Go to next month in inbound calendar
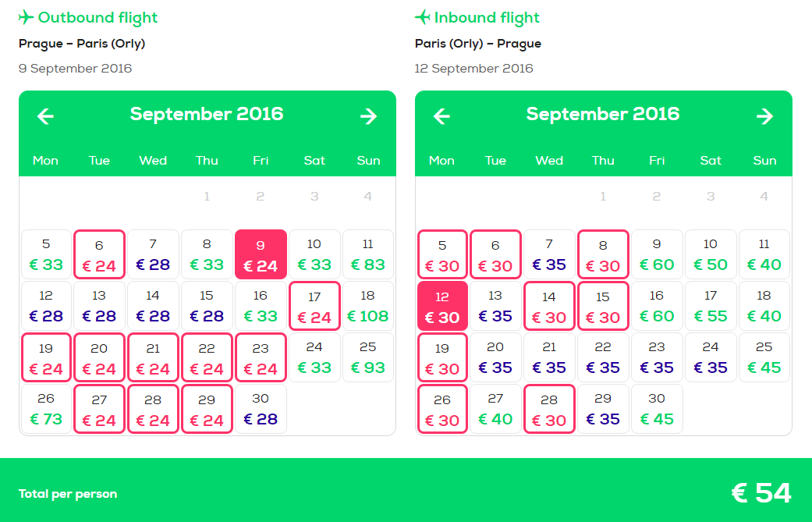 [x=765, y=116]
